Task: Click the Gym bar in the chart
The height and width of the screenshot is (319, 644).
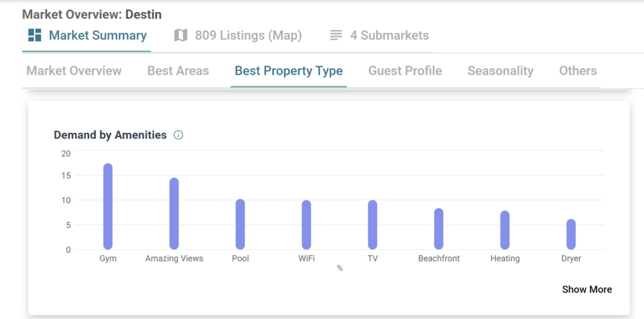Action: tap(108, 206)
